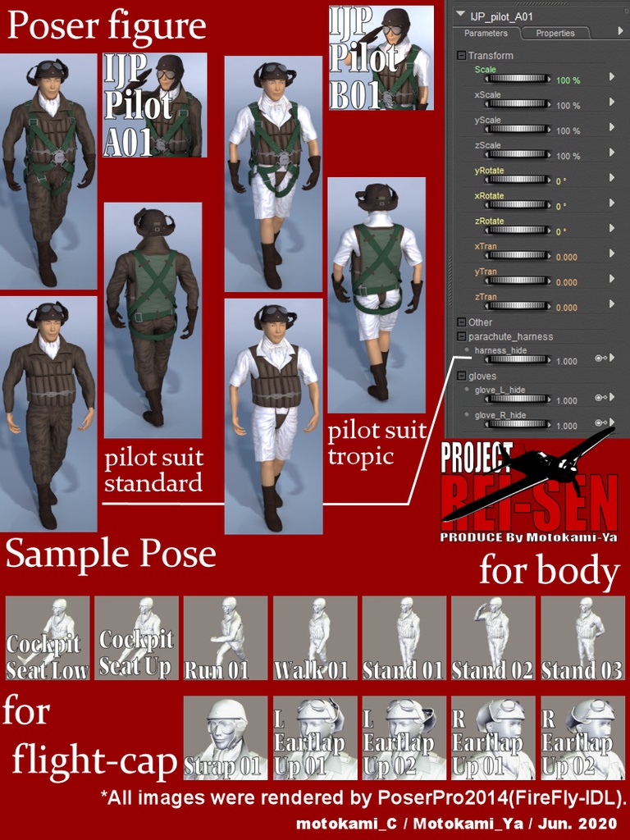Open the yTran parameter options arrow

tap(612, 279)
